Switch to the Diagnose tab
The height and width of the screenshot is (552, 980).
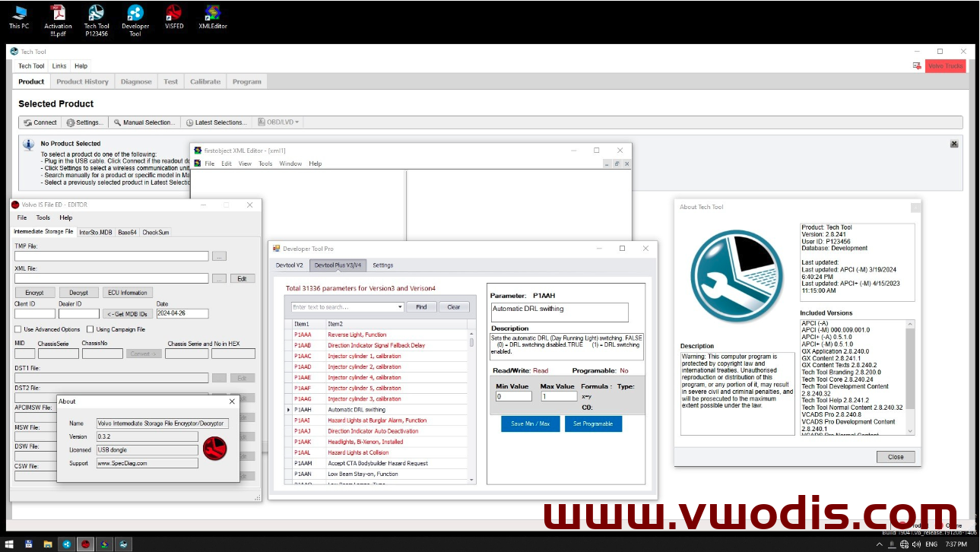click(136, 81)
